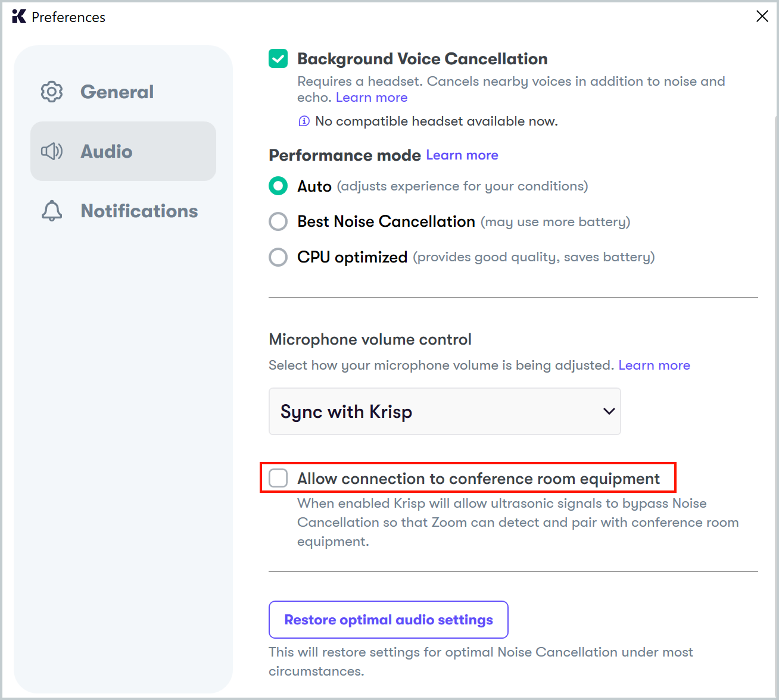Click the info icon beside headset message
Image resolution: width=779 pixels, height=700 pixels.
coord(304,121)
